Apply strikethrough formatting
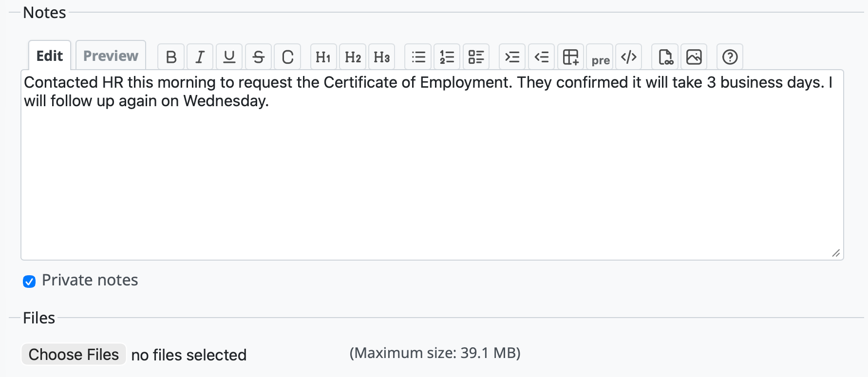Viewport: 868px width, 377px height. point(258,57)
